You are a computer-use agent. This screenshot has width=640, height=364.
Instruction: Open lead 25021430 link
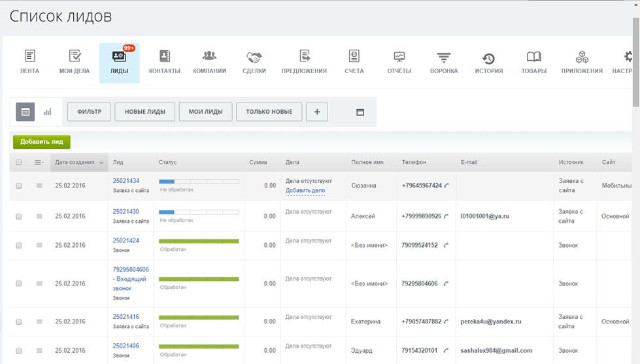pyautogui.click(x=126, y=211)
